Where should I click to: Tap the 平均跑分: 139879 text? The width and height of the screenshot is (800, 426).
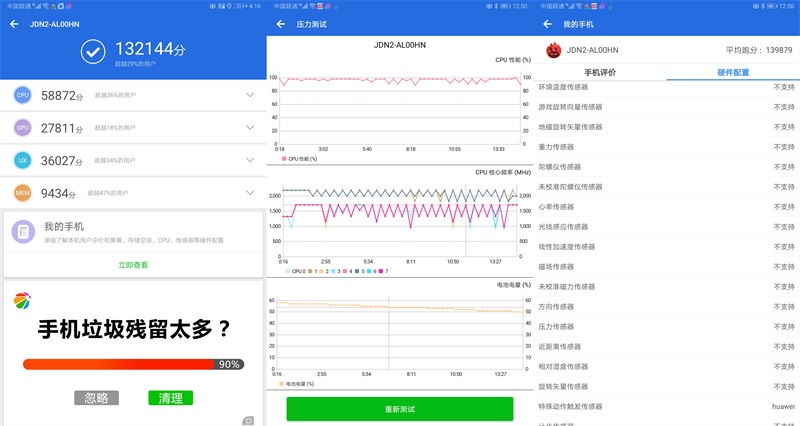[759, 50]
